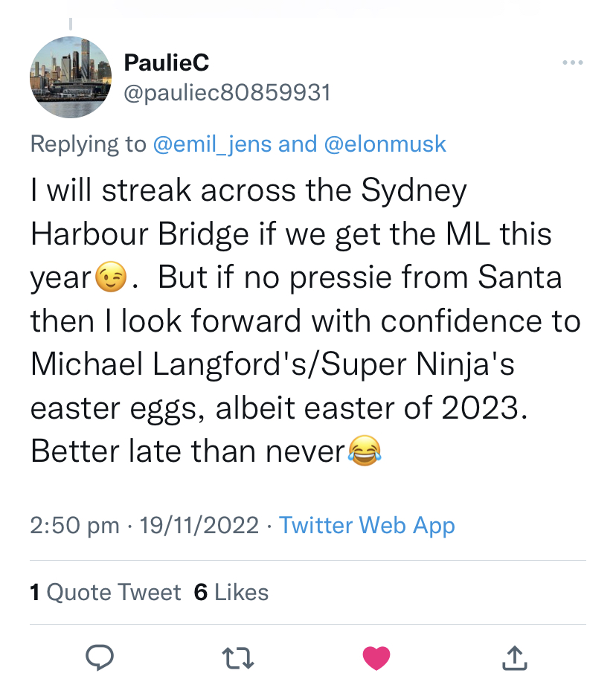
Task: Retweet this tweet
Action: point(237,655)
